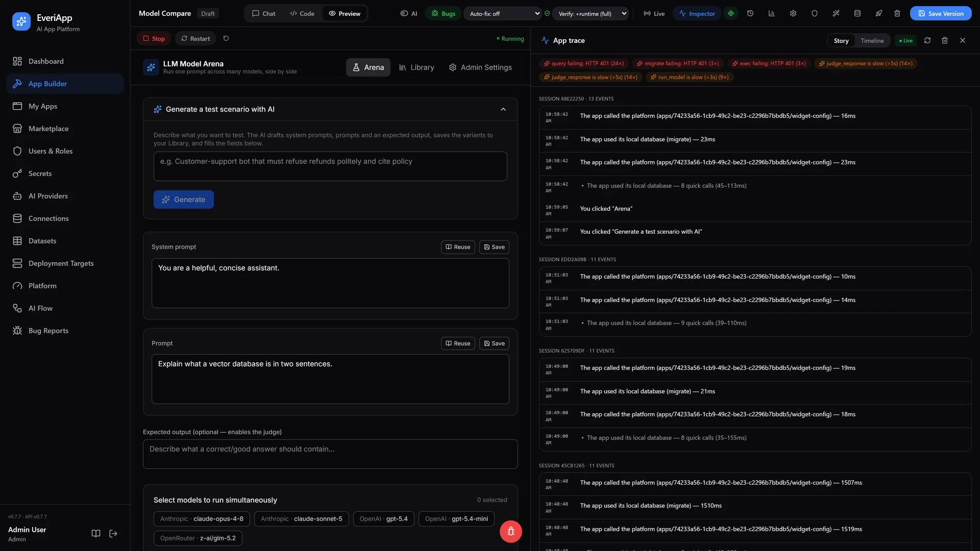Click the logout icon near Admin User
The image size is (980, 551).
[113, 534]
